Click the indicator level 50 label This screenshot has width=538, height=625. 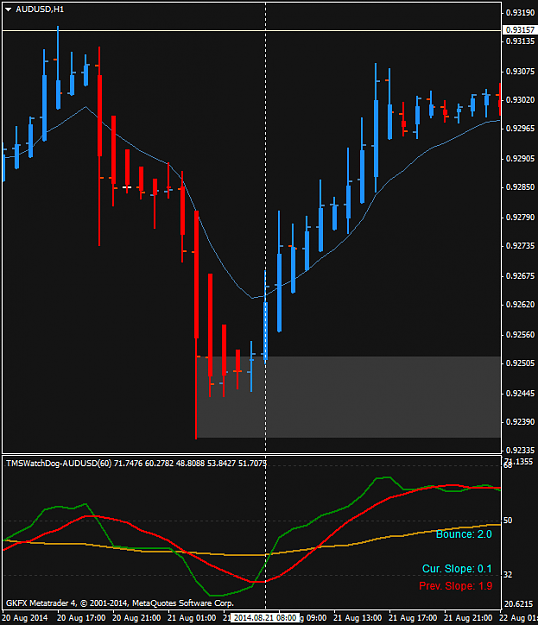point(508,520)
